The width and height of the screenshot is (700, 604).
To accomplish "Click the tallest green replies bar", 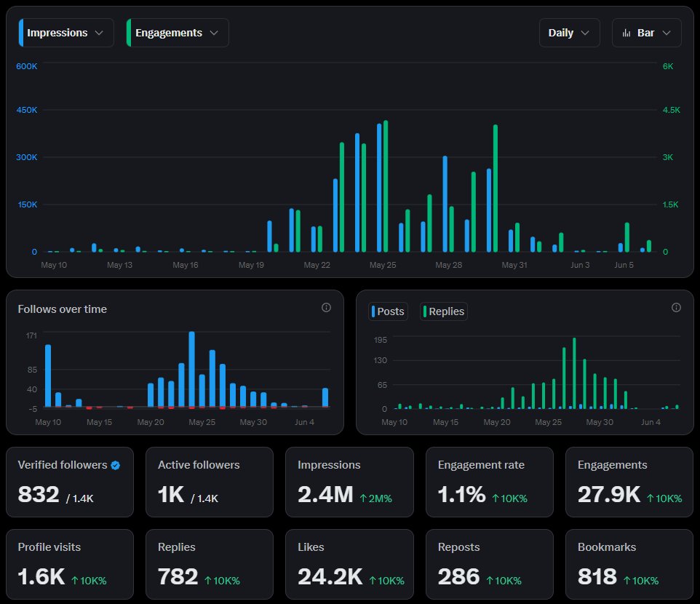I will click(574, 373).
